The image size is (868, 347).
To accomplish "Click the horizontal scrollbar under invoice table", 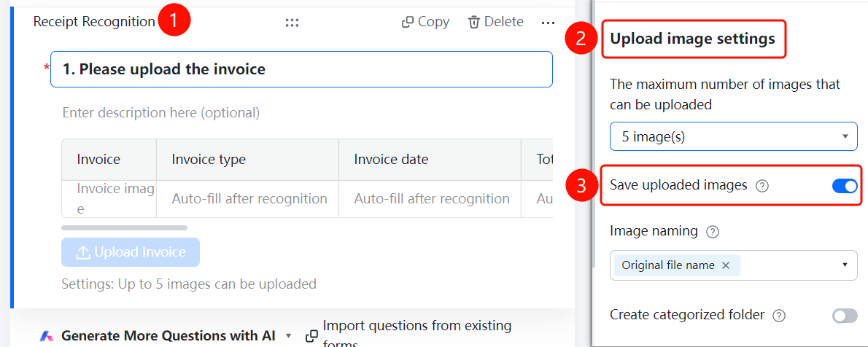I will (x=125, y=227).
